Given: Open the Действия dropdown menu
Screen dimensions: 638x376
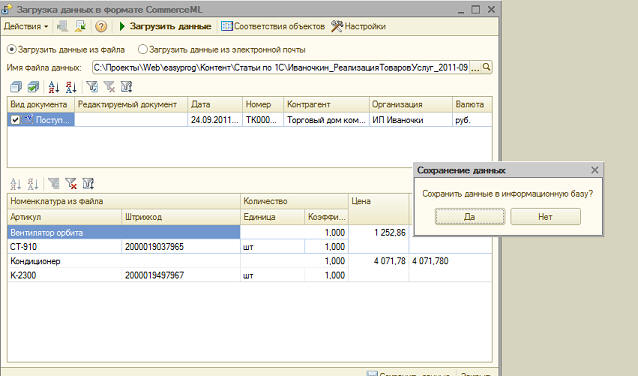Looking at the screenshot, I should click(26, 26).
